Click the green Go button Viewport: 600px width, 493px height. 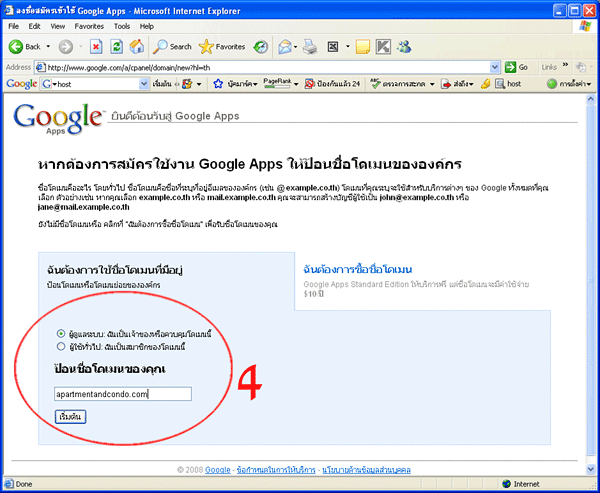516,68
